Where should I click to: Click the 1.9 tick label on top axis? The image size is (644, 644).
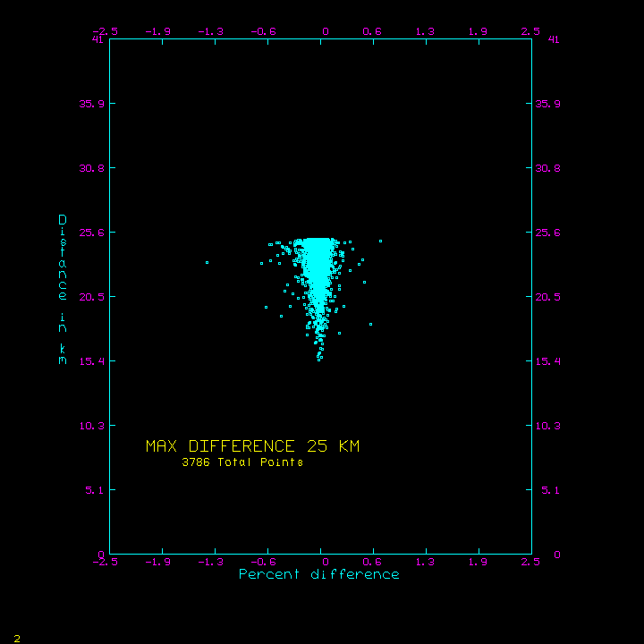tap(479, 31)
